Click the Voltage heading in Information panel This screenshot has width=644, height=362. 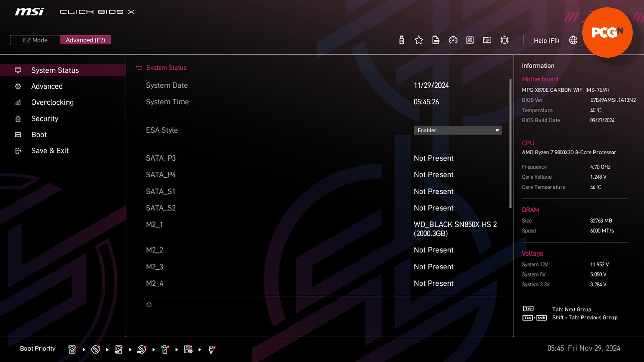(x=532, y=254)
